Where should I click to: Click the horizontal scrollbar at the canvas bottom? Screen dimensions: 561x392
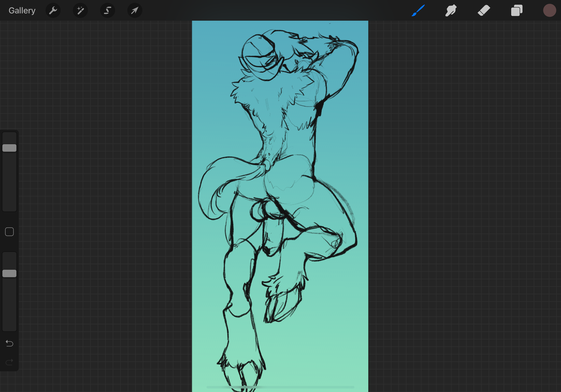click(x=280, y=387)
